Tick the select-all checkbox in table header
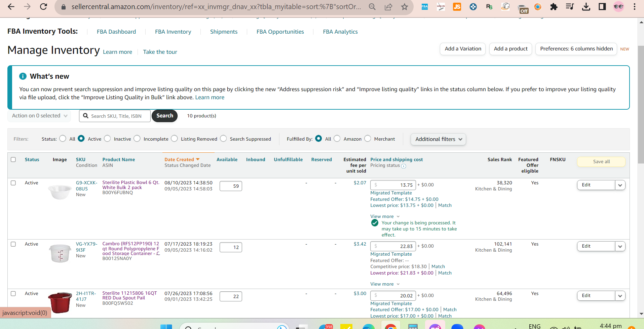This screenshot has width=644, height=329. point(13,159)
